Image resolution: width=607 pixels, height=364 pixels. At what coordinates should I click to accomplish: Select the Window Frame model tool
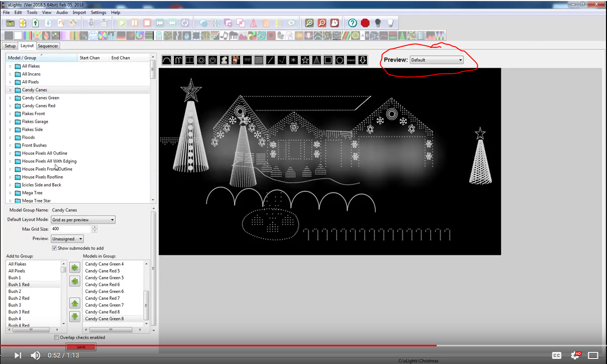pyautogui.click(x=328, y=60)
